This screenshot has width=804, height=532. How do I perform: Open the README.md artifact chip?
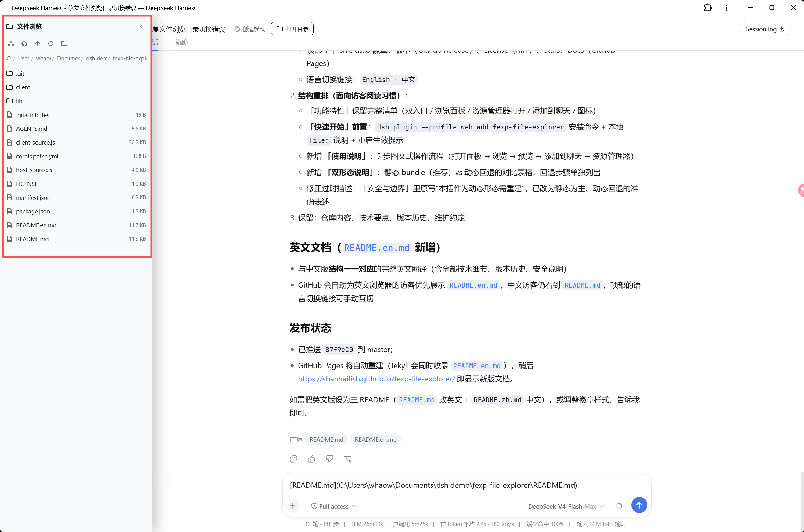click(326, 440)
